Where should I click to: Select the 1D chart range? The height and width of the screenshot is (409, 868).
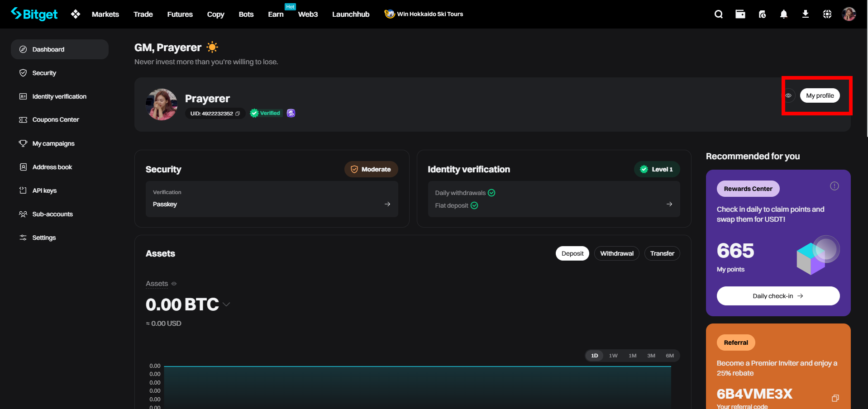coord(595,356)
